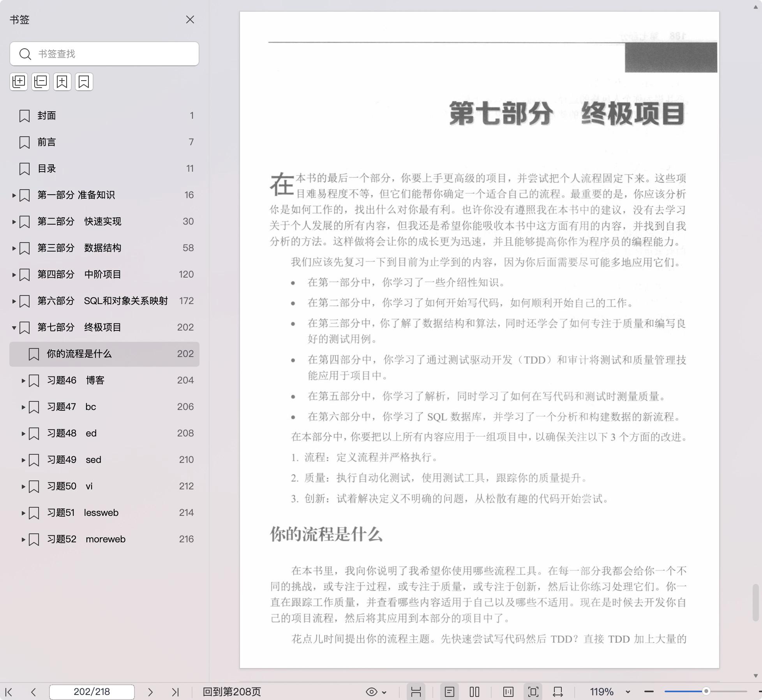Open the 前言 bookmark
The width and height of the screenshot is (762, 700).
[x=104, y=142]
